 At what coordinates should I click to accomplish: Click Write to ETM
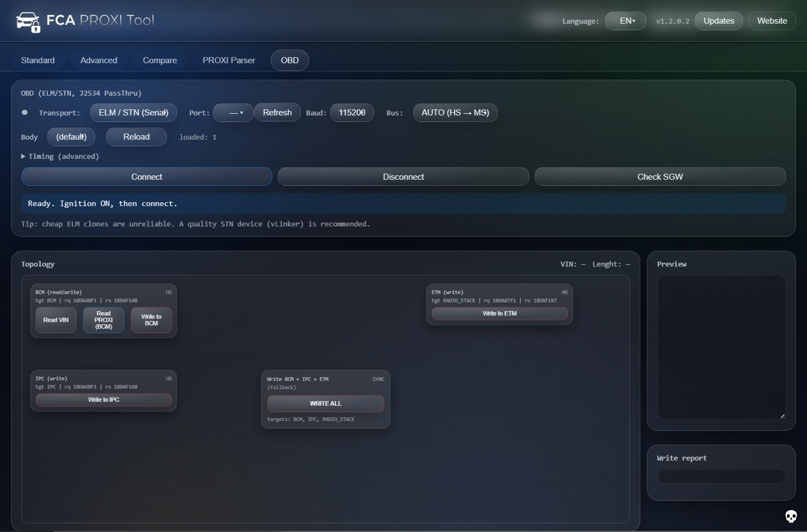(499, 313)
